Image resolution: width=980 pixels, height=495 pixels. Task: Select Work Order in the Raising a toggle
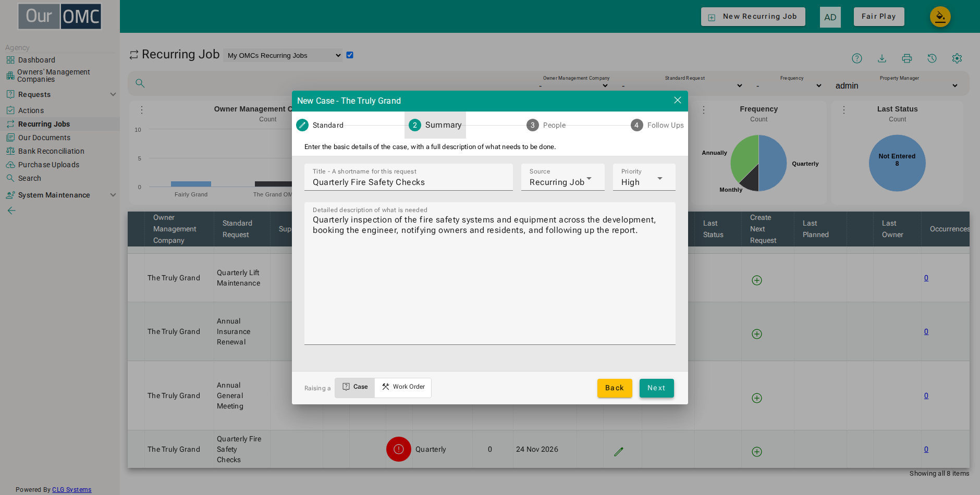click(x=403, y=387)
